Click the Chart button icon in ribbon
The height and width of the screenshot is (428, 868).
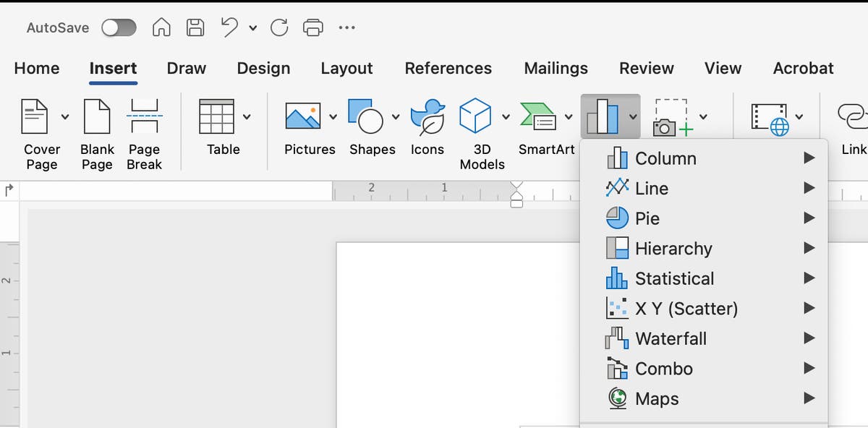[x=602, y=116]
